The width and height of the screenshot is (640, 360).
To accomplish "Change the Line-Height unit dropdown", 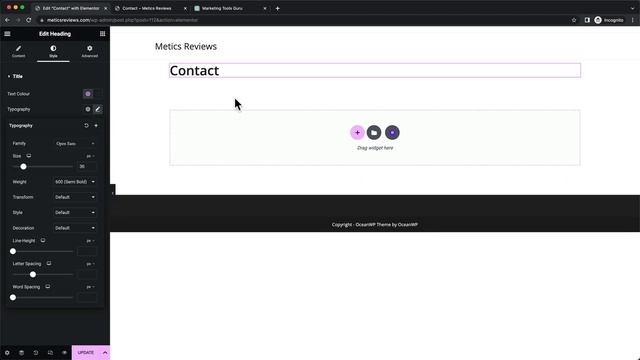I will click(x=90, y=241).
